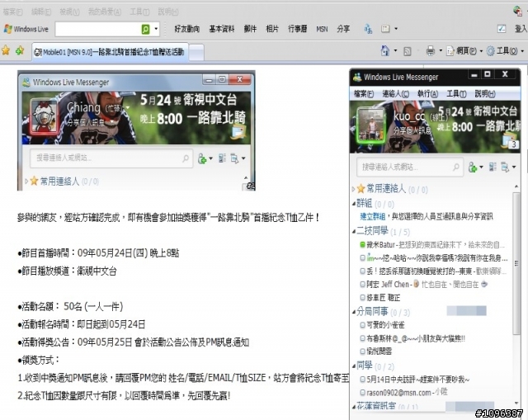Viewport: 528px width, 420px height.
Task: Click the contact list scroll down arrow
Action: (x=516, y=403)
